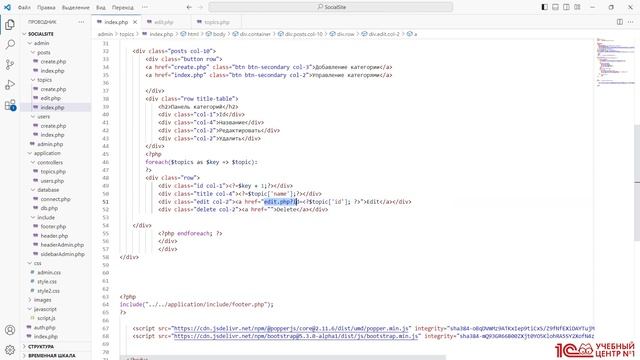Screen dimensions: 640x360
Task: Collapse the include folder
Action: click(x=46, y=218)
